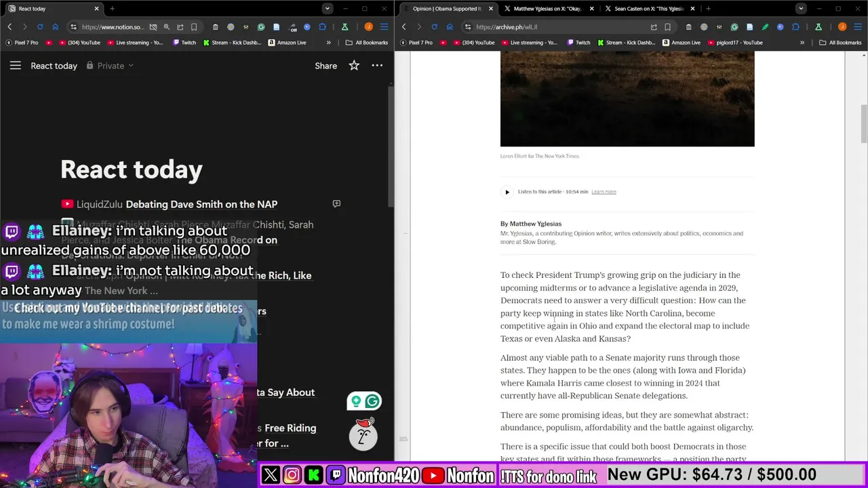Bookmark the archive.ph page from address bar
The width and height of the screenshot is (868, 488).
[667, 27]
